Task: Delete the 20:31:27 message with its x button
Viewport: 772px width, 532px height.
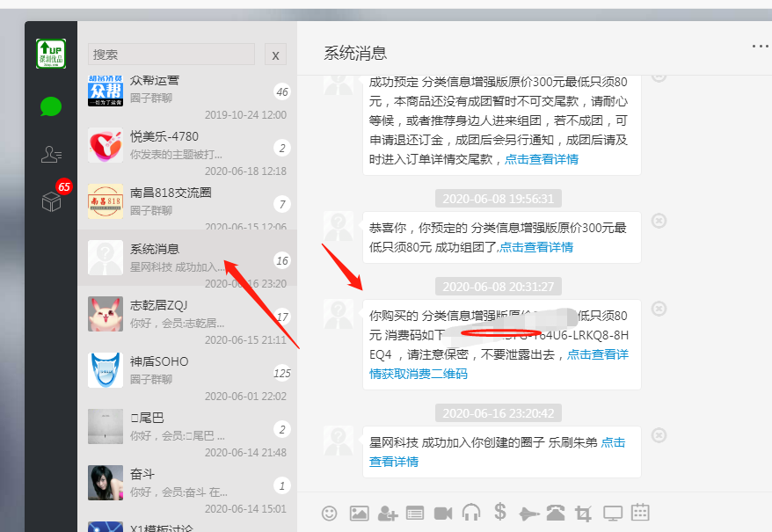Action: pyautogui.click(x=659, y=309)
